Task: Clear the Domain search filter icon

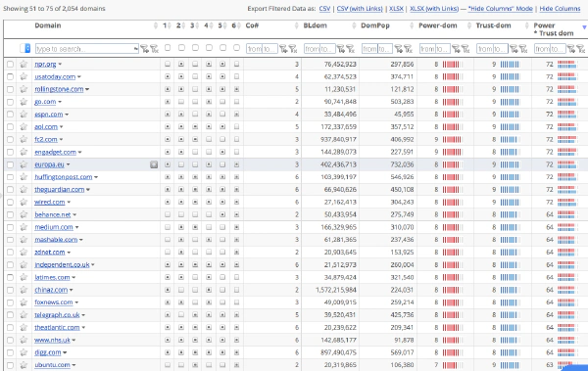Action: (154, 48)
